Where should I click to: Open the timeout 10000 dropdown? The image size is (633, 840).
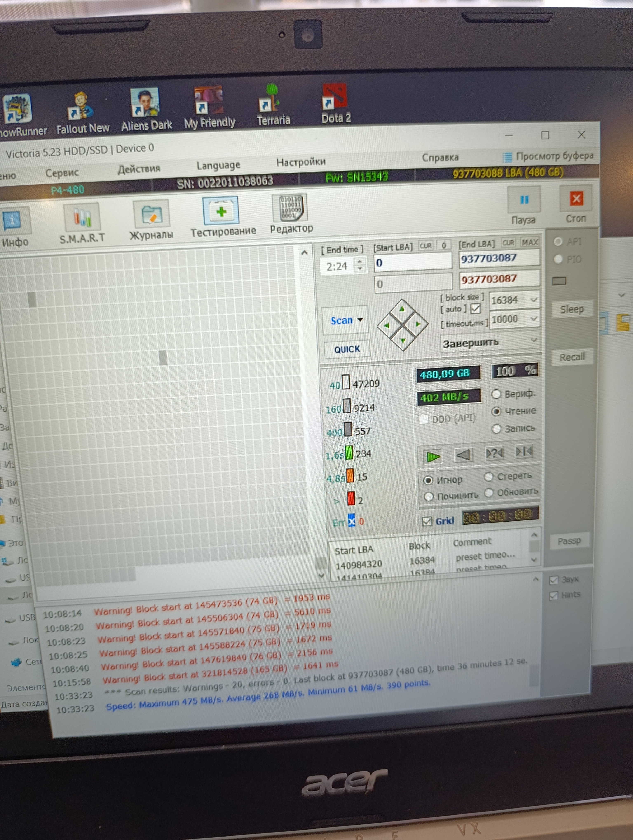[x=533, y=319]
